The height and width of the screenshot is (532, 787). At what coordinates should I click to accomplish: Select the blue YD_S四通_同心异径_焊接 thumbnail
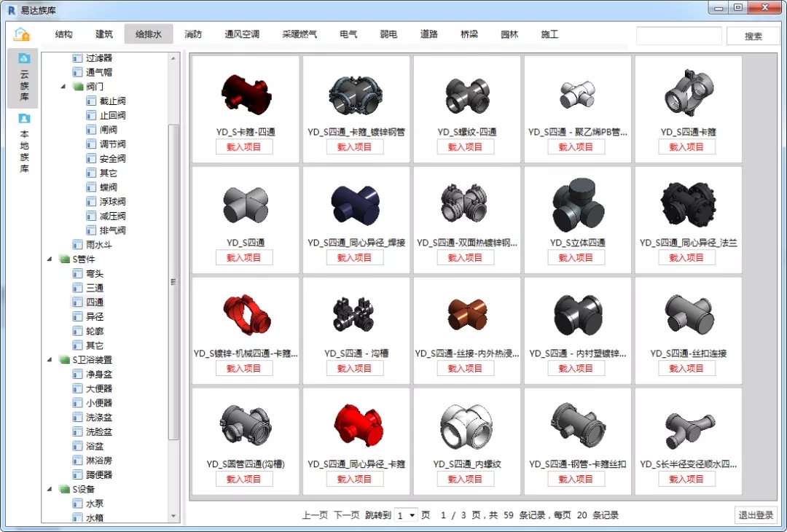pos(356,204)
